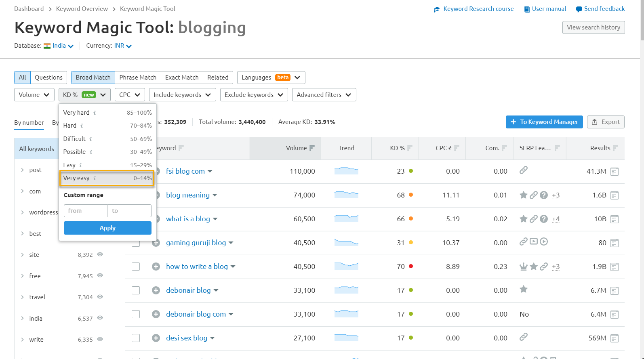Viewport: 644px width, 359px height.
Task: Click the custom range 'from' field
Action: (x=85, y=211)
